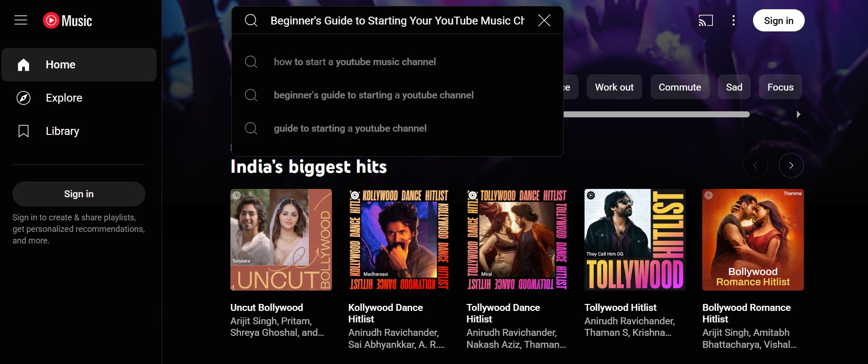The width and height of the screenshot is (868, 364).
Task: Clear the search text with X
Action: tap(544, 20)
